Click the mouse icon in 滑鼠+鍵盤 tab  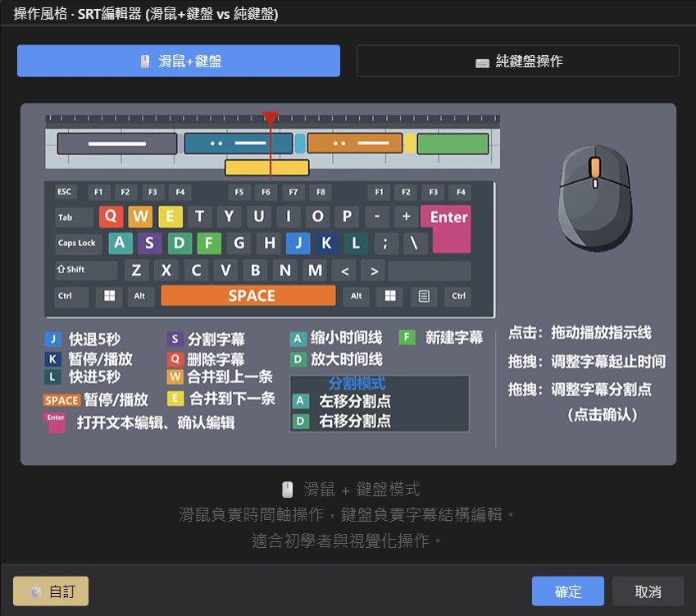tap(145, 62)
